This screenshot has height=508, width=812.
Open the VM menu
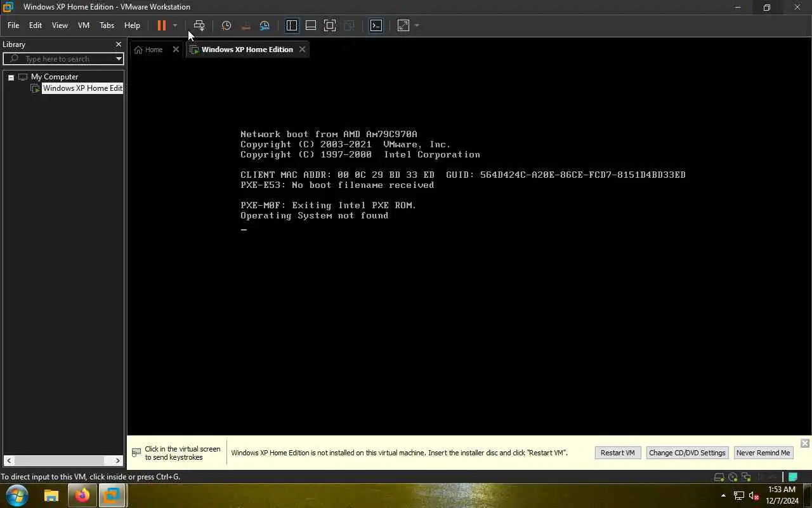(84, 25)
